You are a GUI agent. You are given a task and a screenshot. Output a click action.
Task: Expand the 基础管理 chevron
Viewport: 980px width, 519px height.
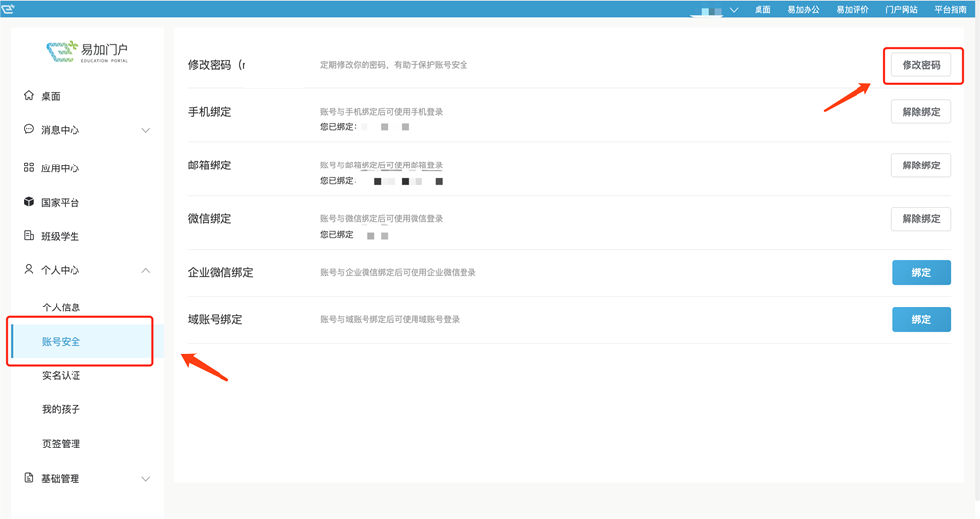[146, 479]
